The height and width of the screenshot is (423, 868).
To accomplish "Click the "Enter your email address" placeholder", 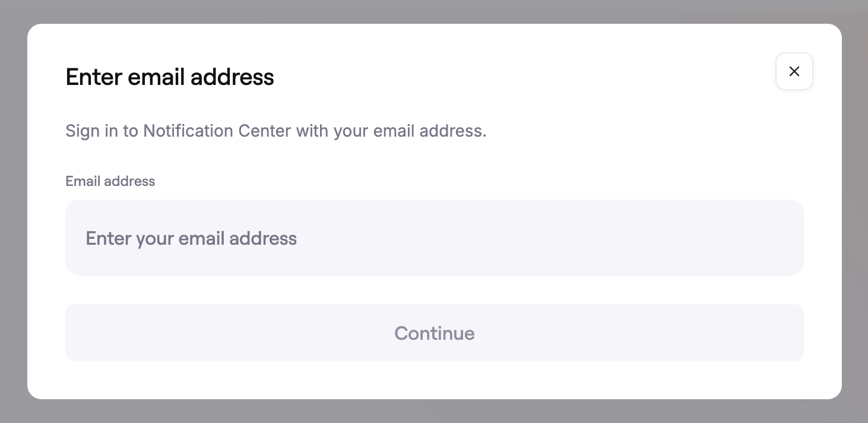I will pos(191,238).
